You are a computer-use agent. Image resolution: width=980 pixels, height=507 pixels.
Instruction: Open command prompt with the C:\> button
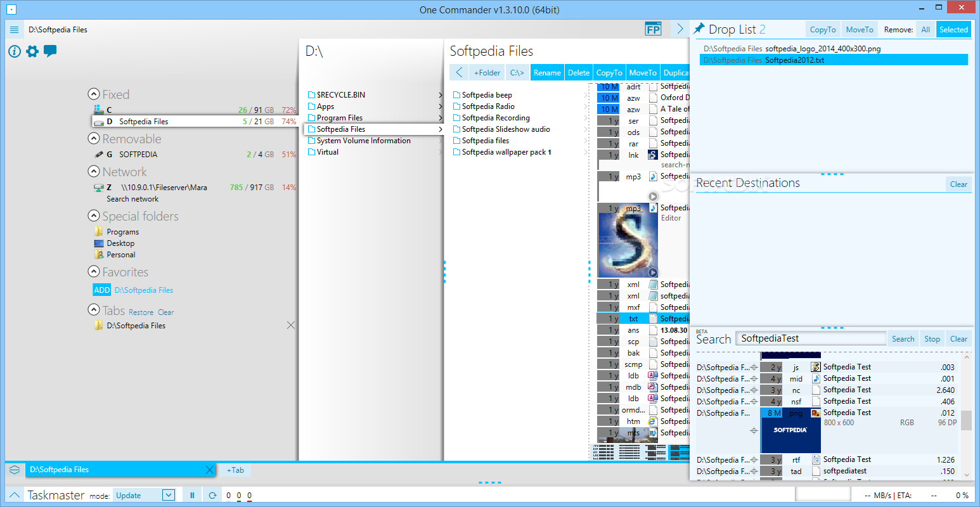[x=517, y=72]
